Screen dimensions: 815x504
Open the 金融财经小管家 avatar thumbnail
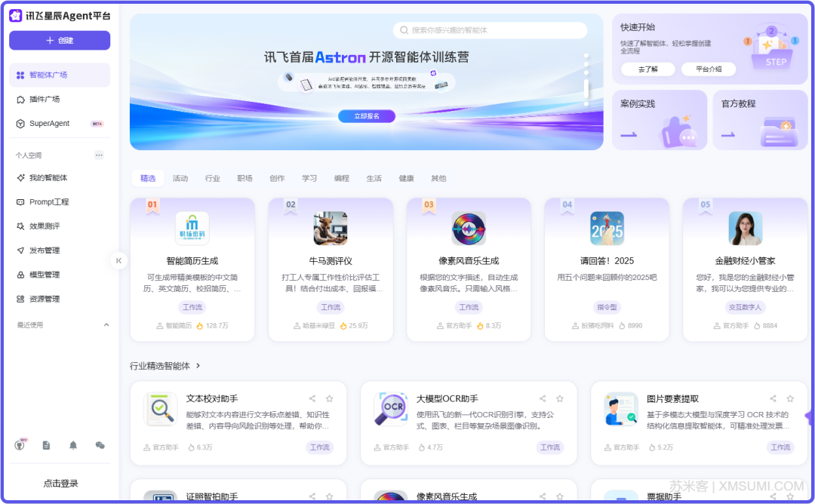[x=745, y=228]
